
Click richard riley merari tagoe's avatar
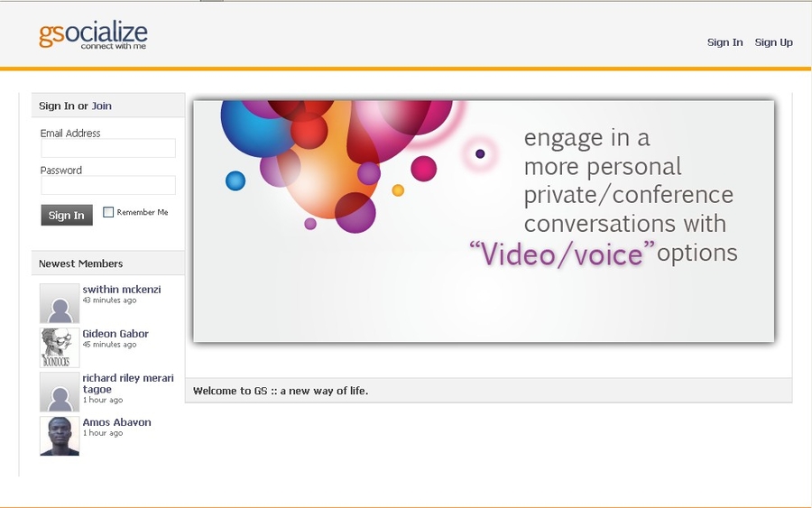60,392
